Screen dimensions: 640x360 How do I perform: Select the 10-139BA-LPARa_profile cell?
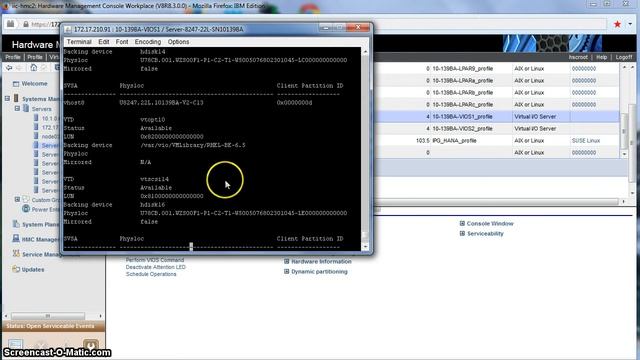click(x=462, y=80)
